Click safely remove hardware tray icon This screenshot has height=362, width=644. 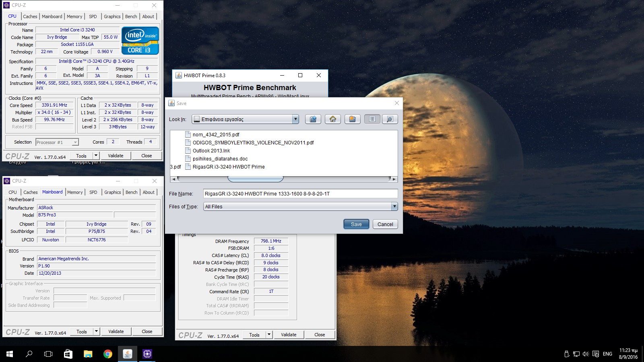[567, 354]
